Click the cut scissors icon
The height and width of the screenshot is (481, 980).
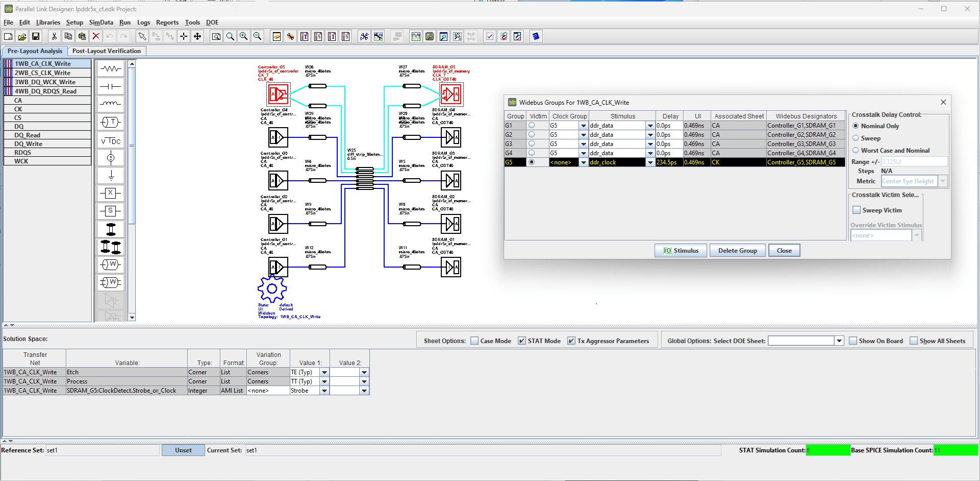(54, 36)
